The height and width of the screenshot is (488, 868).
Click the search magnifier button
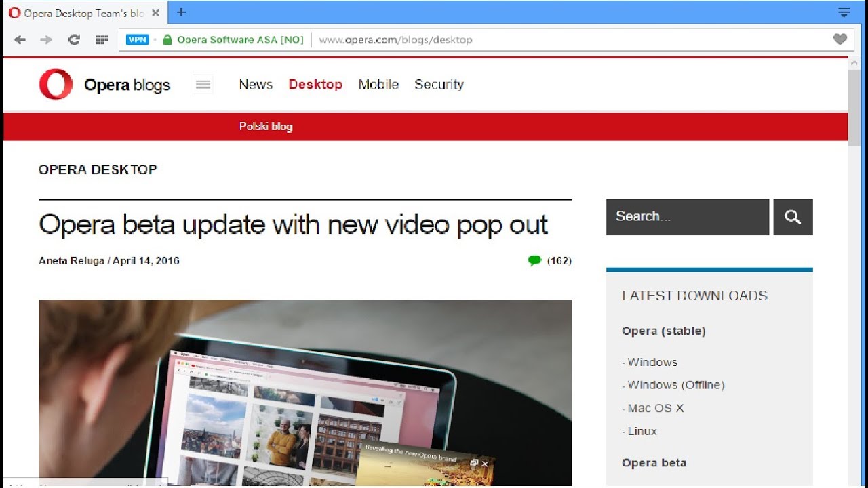click(x=793, y=217)
